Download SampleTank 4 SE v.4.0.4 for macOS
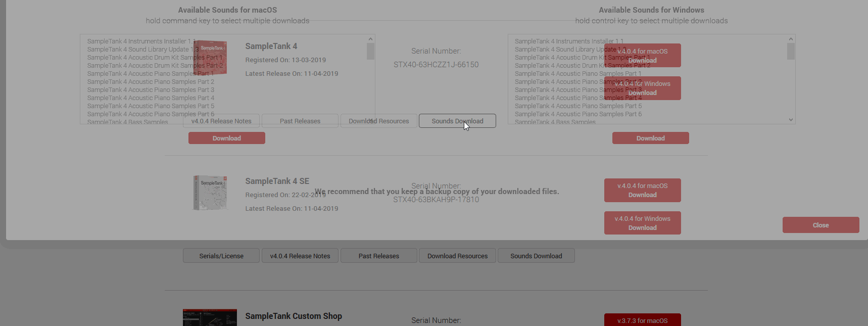The image size is (868, 326). 642,190
